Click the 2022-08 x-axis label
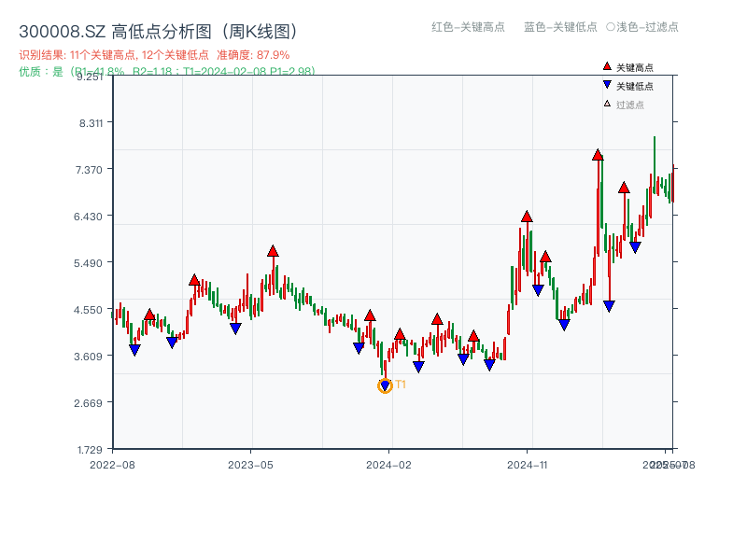 pyautogui.click(x=112, y=465)
